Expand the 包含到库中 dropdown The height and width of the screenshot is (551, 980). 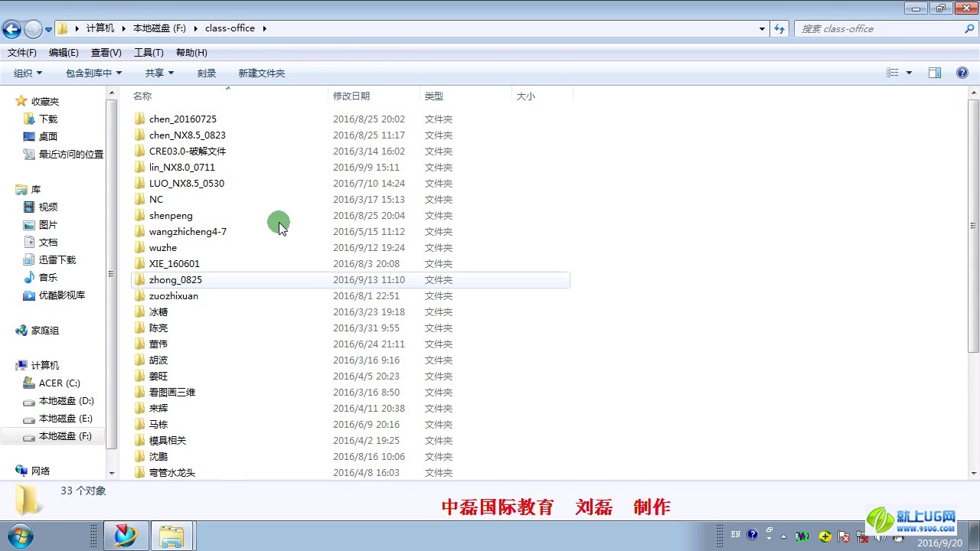[93, 73]
